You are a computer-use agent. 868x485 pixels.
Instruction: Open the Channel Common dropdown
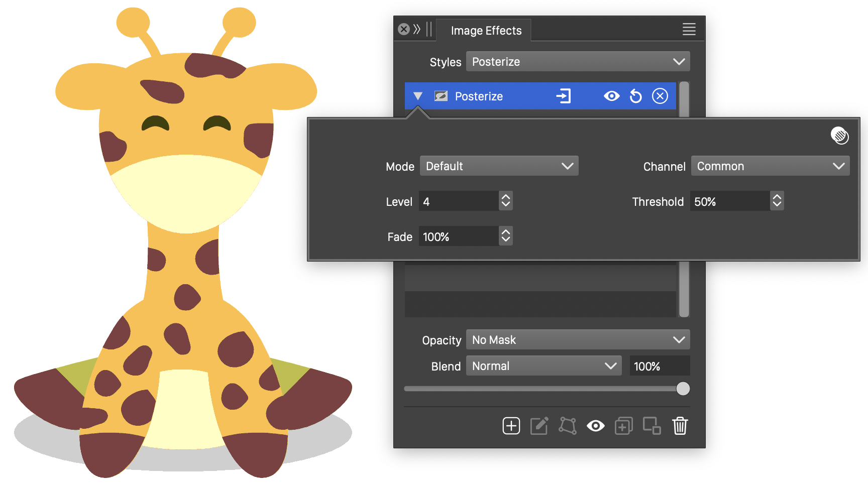pyautogui.click(x=770, y=166)
